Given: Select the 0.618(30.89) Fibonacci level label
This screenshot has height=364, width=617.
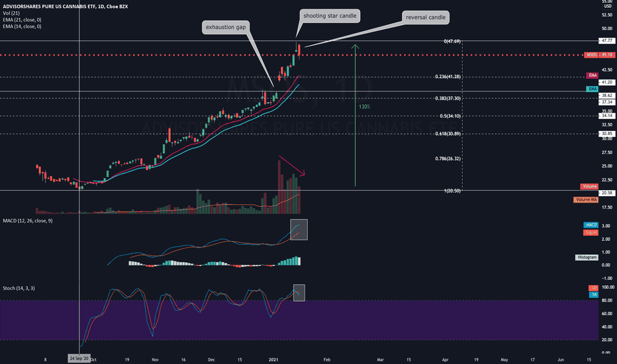Looking at the screenshot, I should tap(448, 134).
